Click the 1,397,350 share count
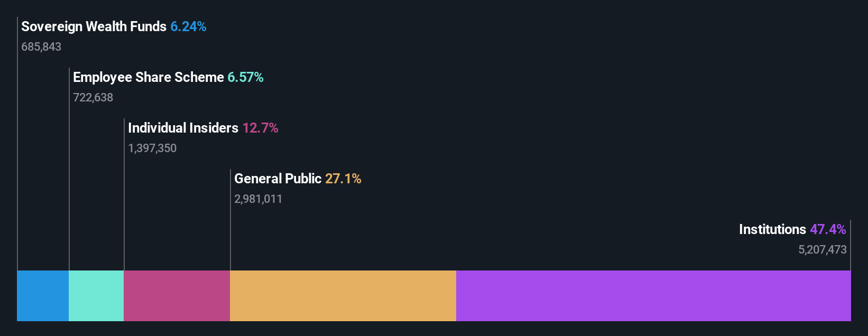This screenshot has width=868, height=336. 152,148
